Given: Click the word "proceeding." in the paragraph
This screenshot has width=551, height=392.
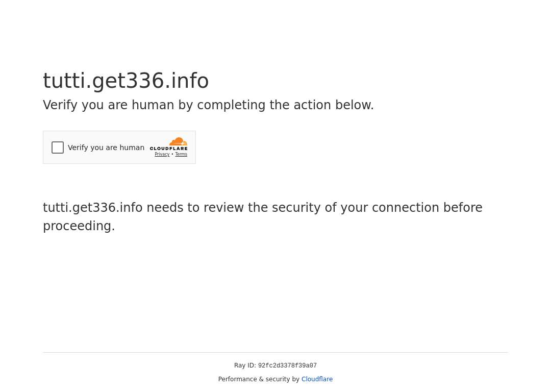Looking at the screenshot, I should click(x=79, y=226).
